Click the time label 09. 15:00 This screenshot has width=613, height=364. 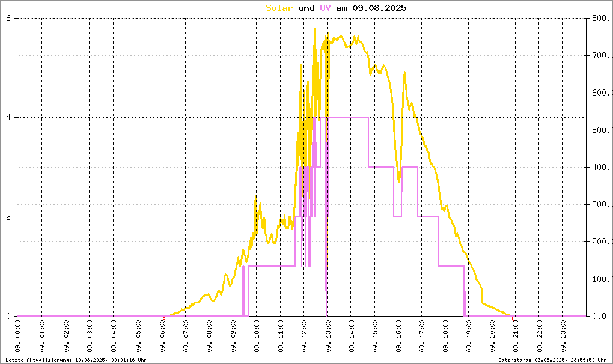click(x=375, y=336)
